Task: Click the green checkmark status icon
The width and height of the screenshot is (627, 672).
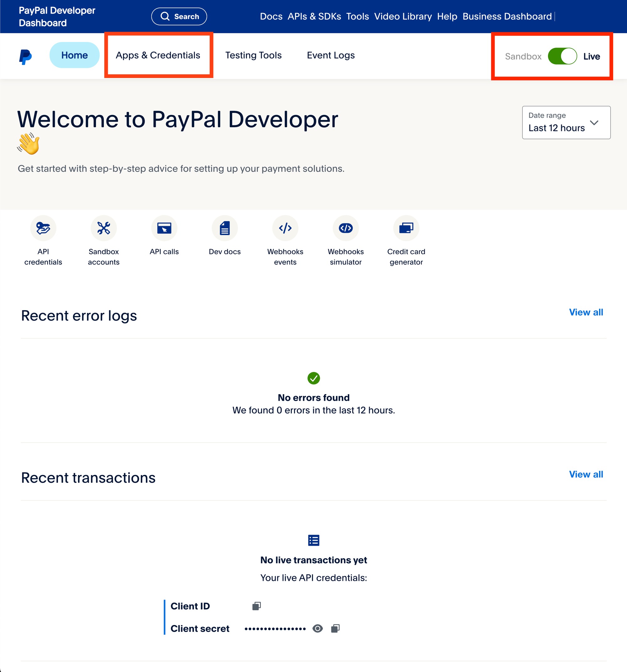Action: [x=313, y=378]
